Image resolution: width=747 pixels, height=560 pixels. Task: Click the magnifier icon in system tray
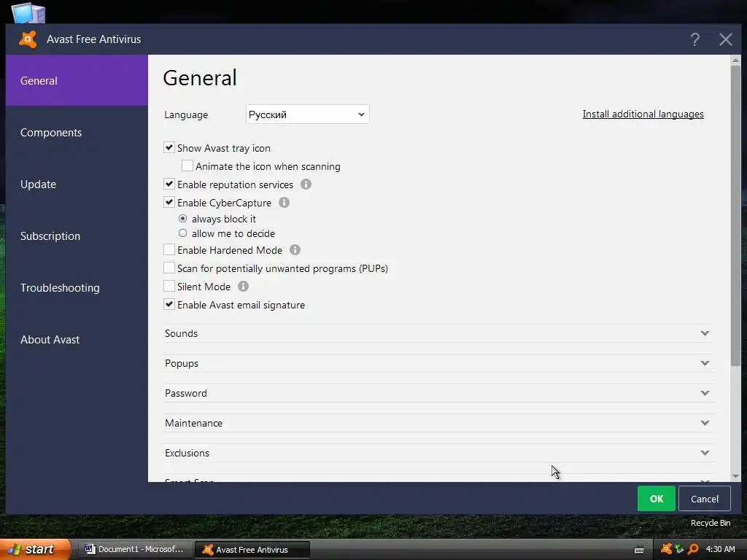tap(693, 549)
